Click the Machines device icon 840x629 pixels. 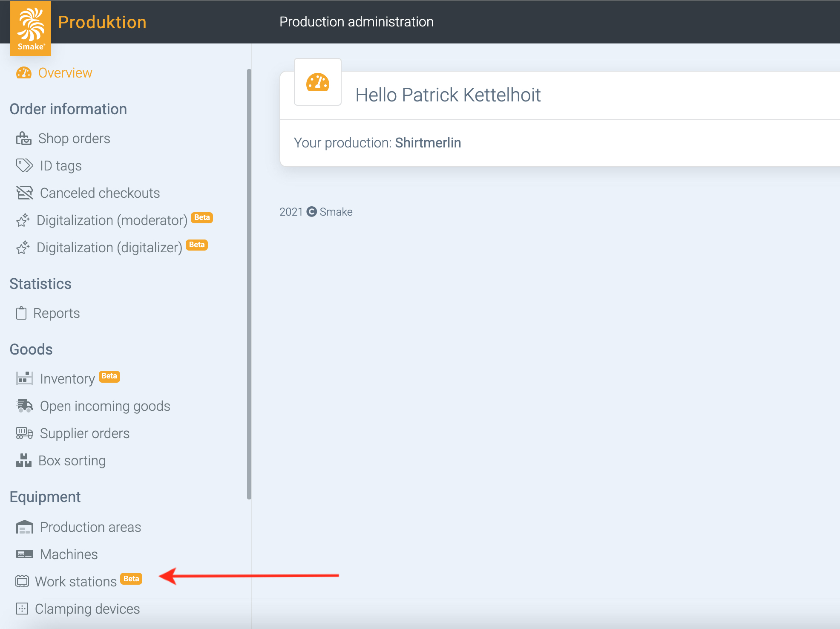(x=24, y=554)
